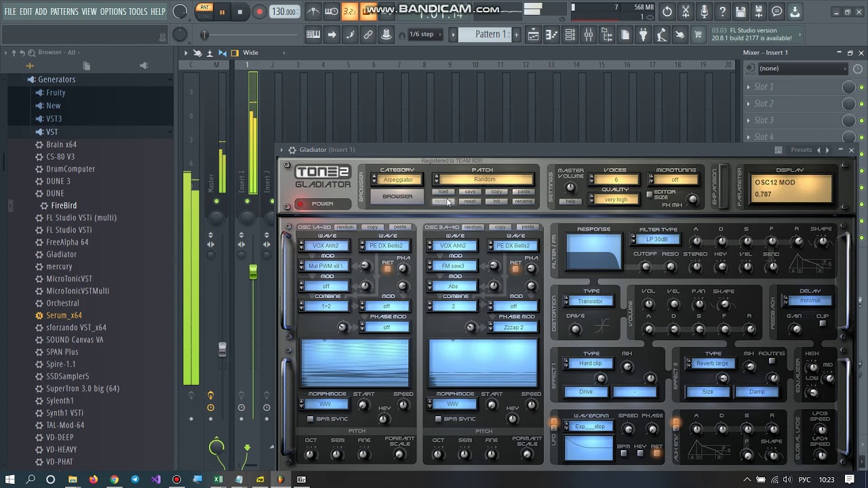This screenshot has width=868, height=488.
Task: Click the filter CUTOFF knob
Action: (x=645, y=266)
